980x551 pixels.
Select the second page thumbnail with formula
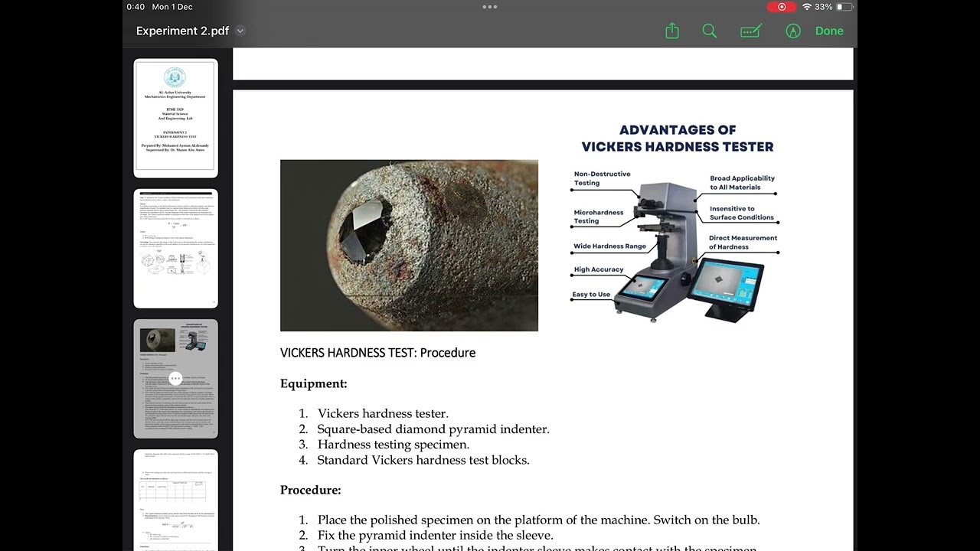(x=176, y=248)
